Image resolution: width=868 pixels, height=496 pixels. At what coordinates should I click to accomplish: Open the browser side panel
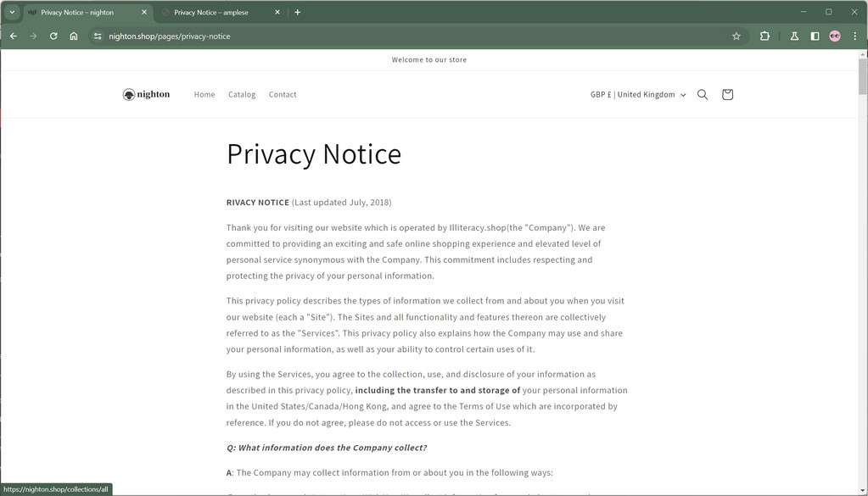pyautogui.click(x=815, y=36)
